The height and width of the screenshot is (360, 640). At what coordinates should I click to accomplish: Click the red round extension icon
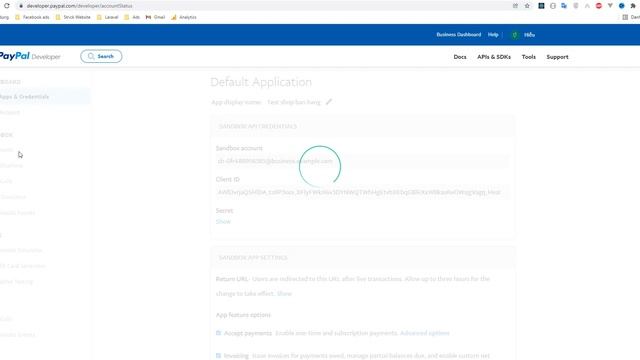[x=599, y=6]
